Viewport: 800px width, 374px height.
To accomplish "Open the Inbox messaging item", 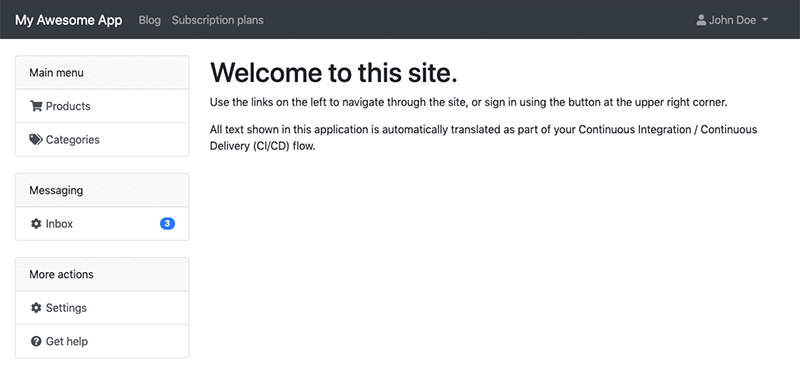I will point(102,223).
